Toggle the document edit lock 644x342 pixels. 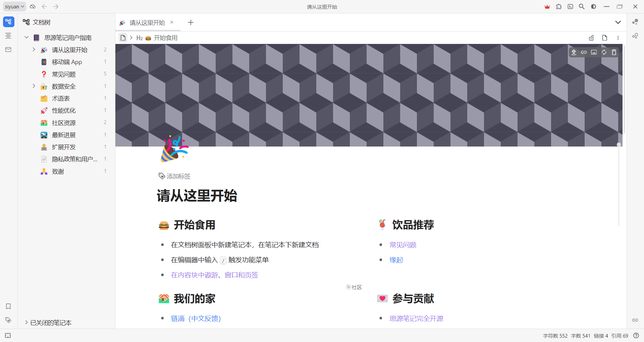(x=591, y=38)
